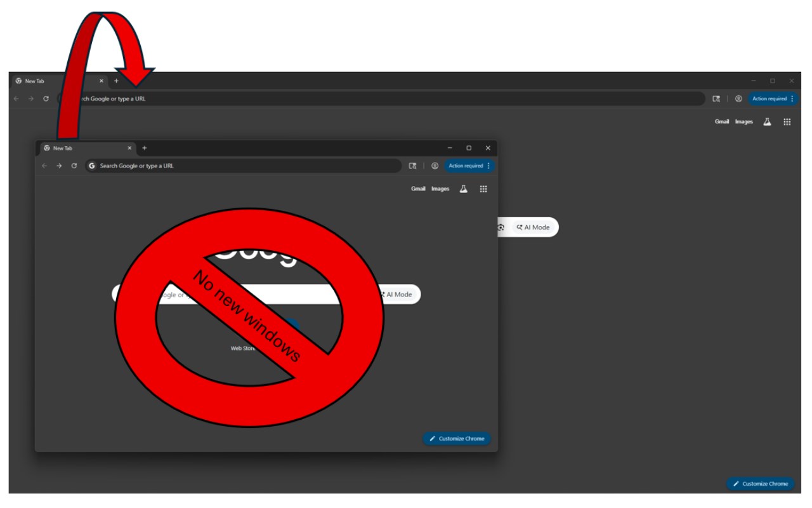Select the New Tab tab in background window
The height and width of the screenshot is (508, 812).
[60, 81]
